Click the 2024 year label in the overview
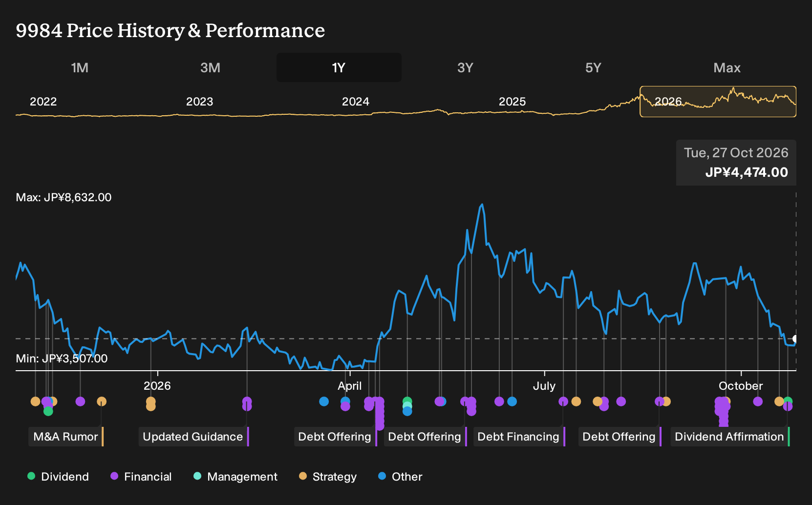The image size is (812, 505). 356,102
